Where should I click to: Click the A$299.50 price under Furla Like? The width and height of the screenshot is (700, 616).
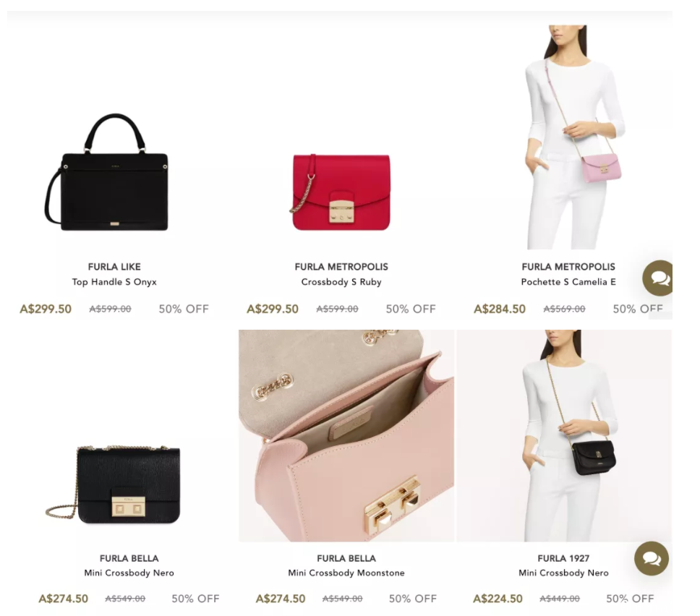point(46,309)
